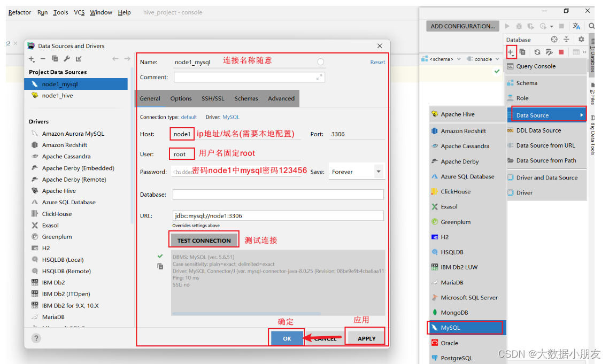
Task: Expand the Comment field with its expand icon
Action: (x=319, y=78)
